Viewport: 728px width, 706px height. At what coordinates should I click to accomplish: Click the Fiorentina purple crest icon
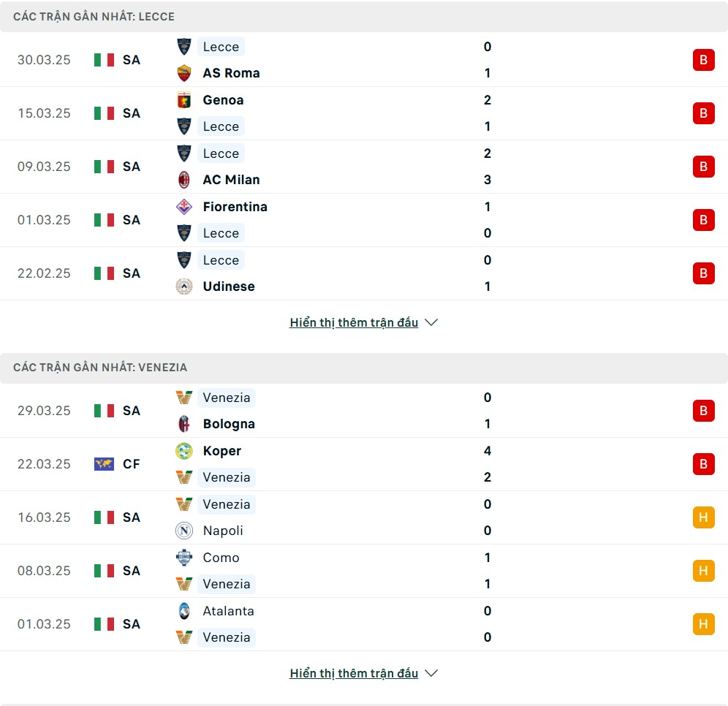click(x=184, y=207)
